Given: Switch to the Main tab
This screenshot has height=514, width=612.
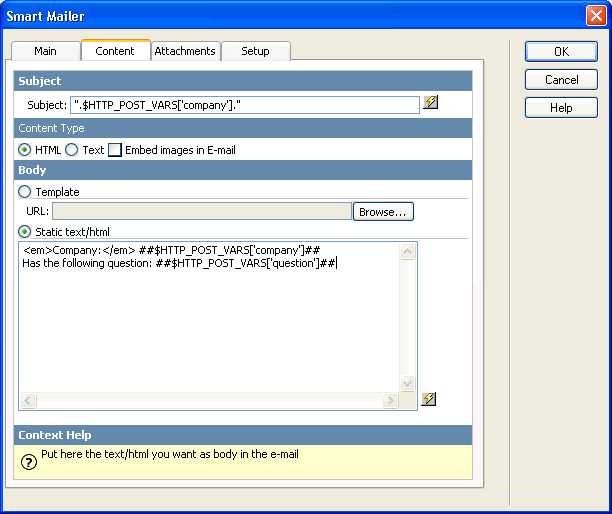Looking at the screenshot, I should pos(46,51).
